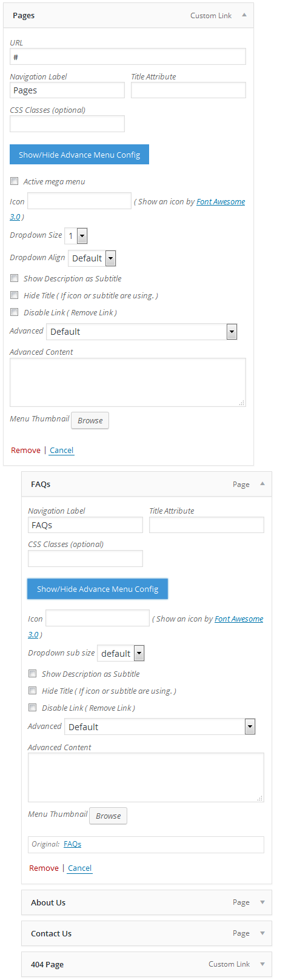
Task: Toggle Hide Title checkbox under Pages
Action: (x=15, y=295)
